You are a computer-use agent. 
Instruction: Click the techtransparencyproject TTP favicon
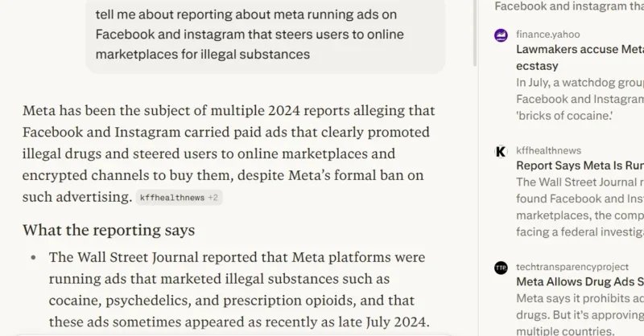(x=501, y=267)
